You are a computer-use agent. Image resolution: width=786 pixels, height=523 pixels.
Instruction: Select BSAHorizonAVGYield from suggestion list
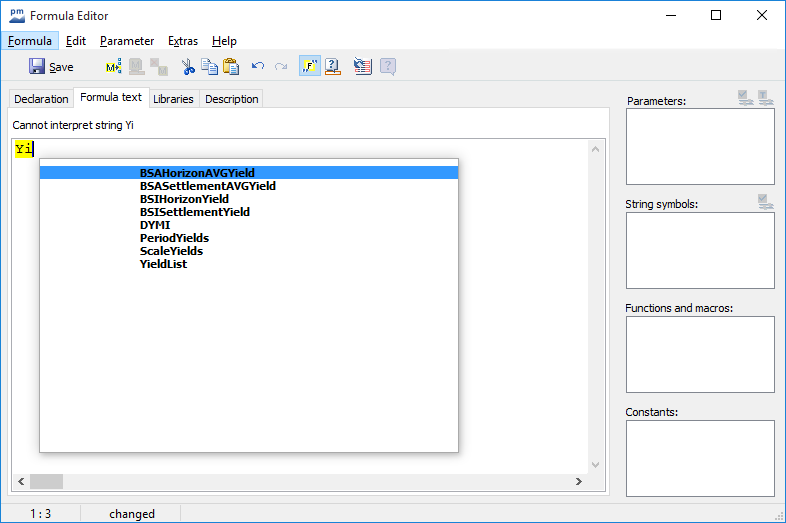(x=197, y=173)
